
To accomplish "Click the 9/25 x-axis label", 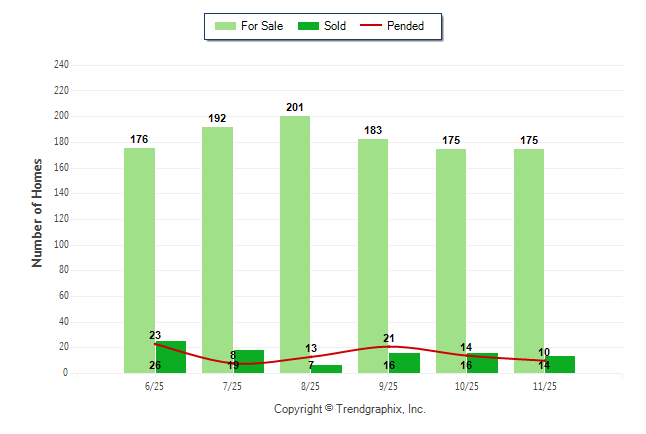I will pos(388,386).
